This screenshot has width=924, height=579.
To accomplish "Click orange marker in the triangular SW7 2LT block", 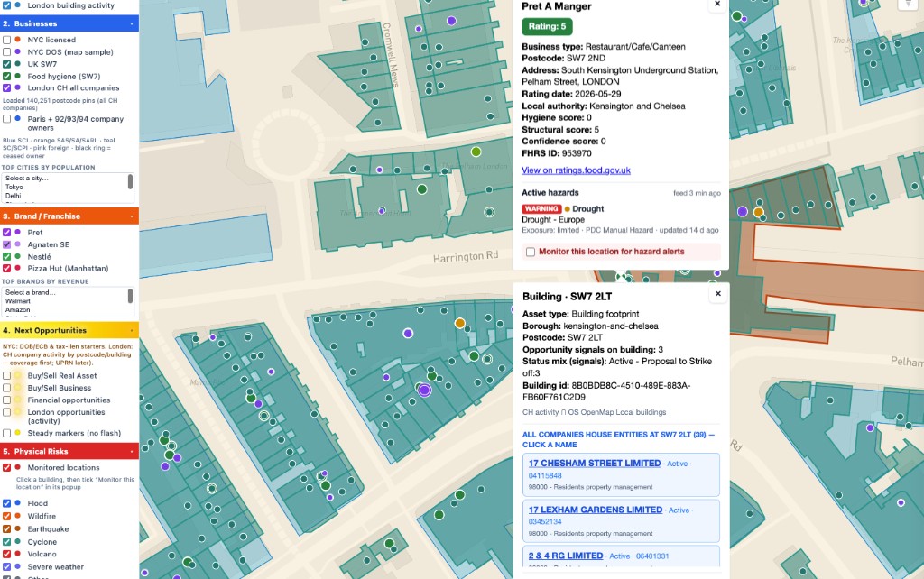I will click(459, 323).
